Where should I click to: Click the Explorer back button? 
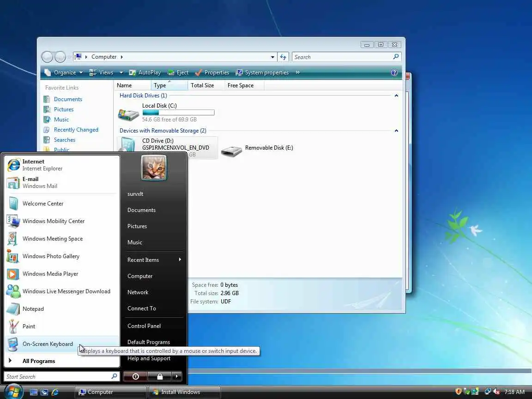pyautogui.click(x=47, y=57)
